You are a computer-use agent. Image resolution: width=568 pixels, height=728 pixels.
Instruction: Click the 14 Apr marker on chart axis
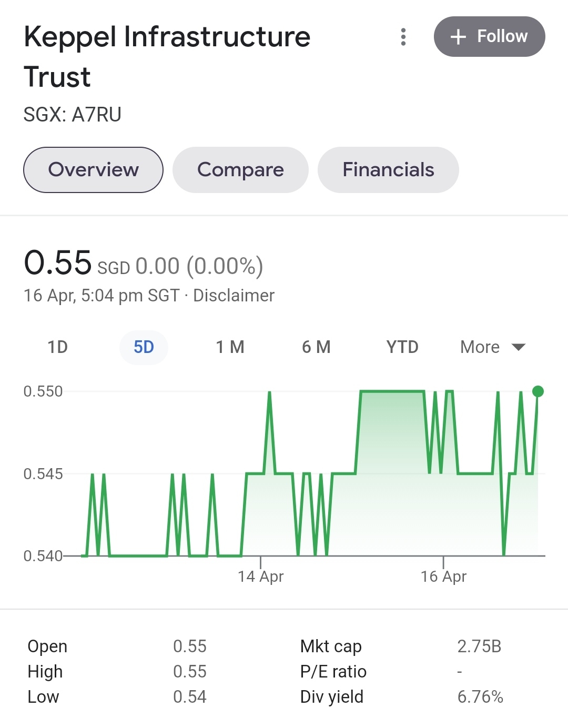point(260,577)
